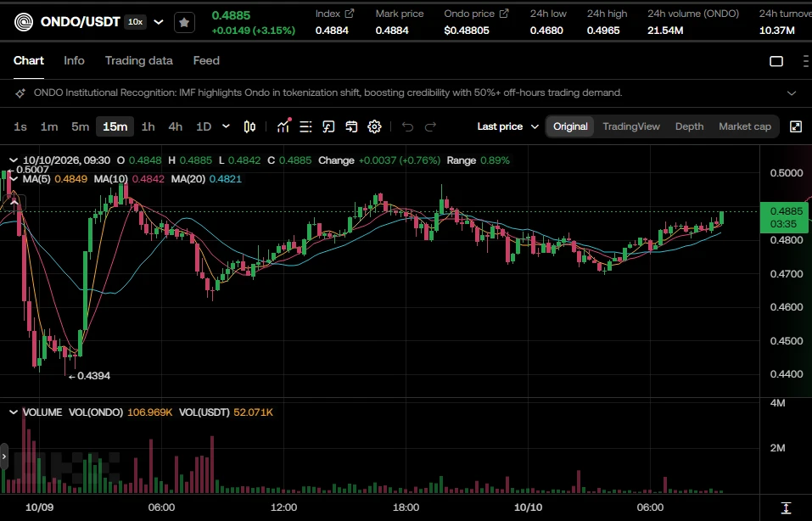The width and height of the screenshot is (812, 521).
Task: Switch to the single-panel layout icon
Action: [x=776, y=61]
